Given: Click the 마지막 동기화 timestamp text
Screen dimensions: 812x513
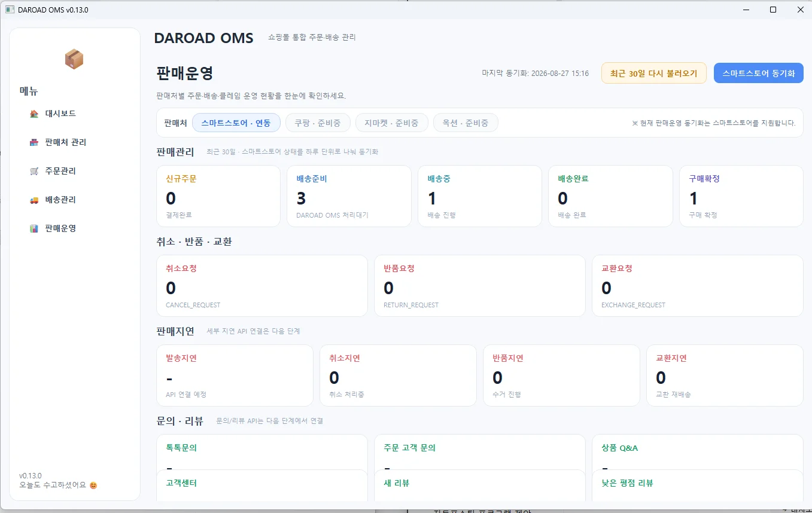Looking at the screenshot, I should [x=535, y=74].
